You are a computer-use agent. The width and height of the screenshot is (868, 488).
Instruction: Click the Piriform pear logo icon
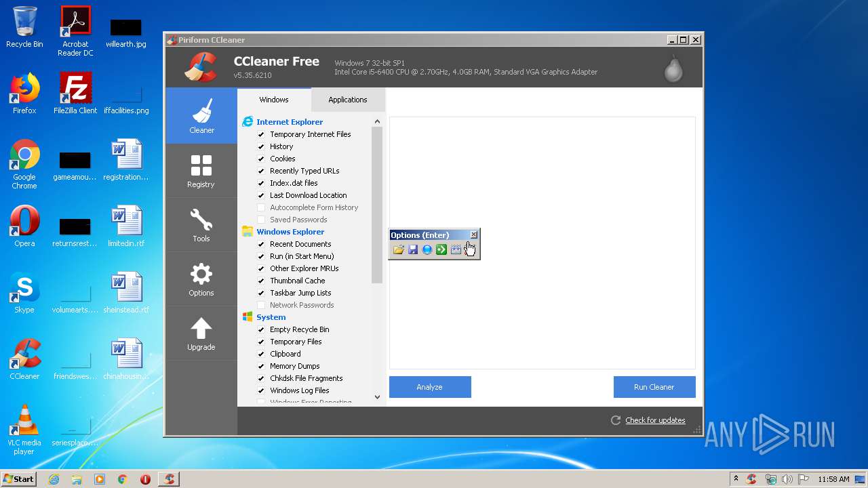[673, 68]
